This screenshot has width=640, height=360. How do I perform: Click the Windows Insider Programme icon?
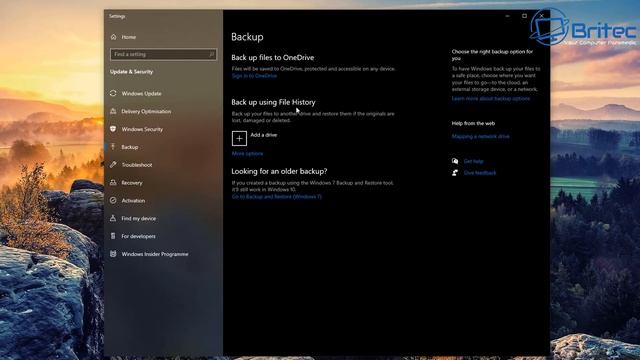[113, 254]
